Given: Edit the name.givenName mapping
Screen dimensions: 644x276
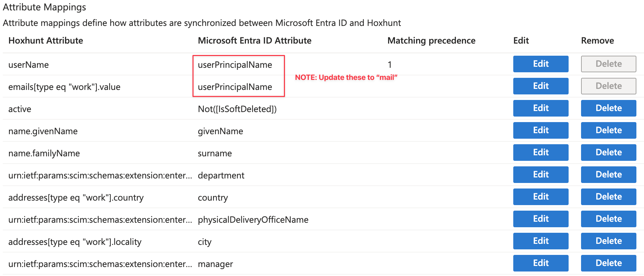Looking at the screenshot, I should (541, 130).
